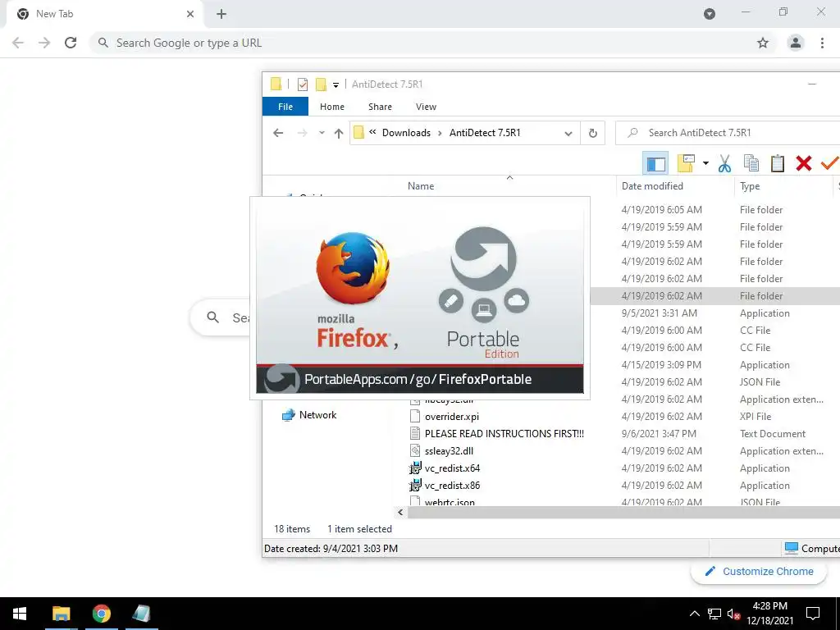Viewport: 840px width, 630px height.
Task: Click the Text Document type cell
Action: 773,433
